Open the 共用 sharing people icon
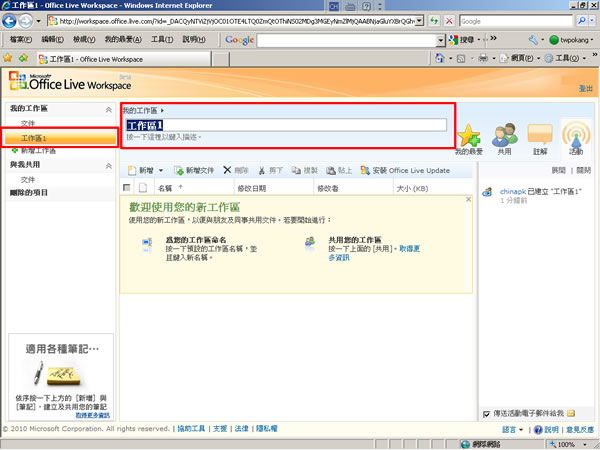Viewport: 600px width, 450px height. click(504, 139)
